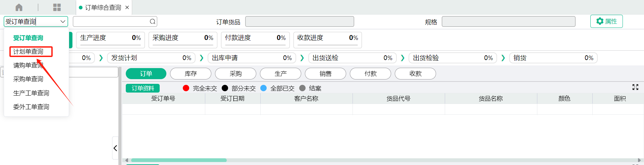Click the 订单货品 input field
Image resolution: width=644 pixels, height=165 pixels.
300,21
